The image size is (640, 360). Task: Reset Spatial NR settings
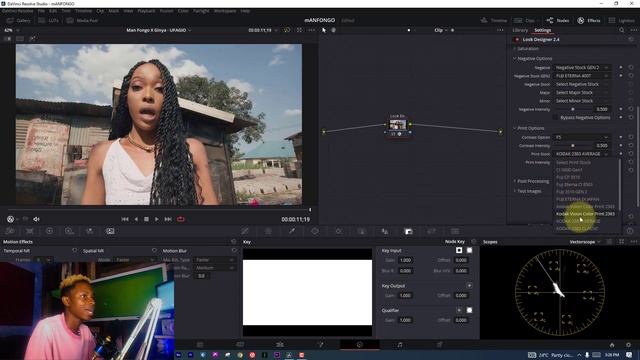click(154, 251)
